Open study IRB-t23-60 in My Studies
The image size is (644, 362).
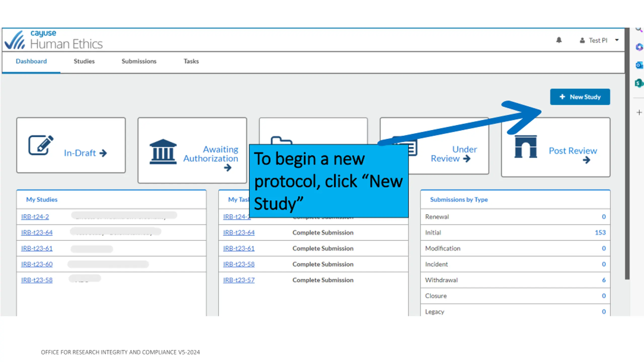[x=37, y=264]
